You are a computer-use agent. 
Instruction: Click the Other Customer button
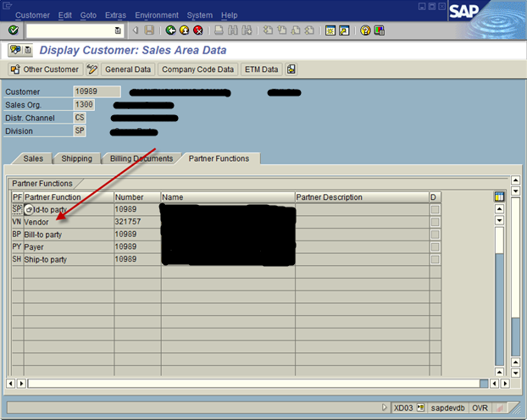click(45, 69)
